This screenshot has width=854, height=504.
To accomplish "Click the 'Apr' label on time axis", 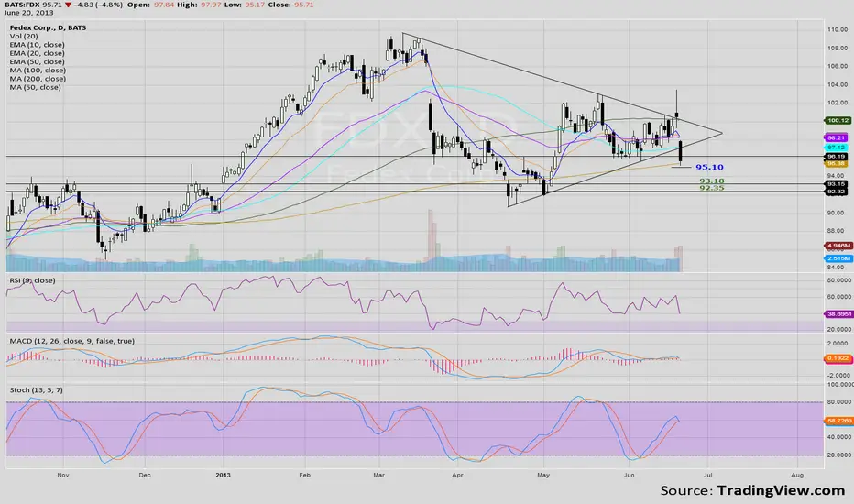I will (457, 475).
